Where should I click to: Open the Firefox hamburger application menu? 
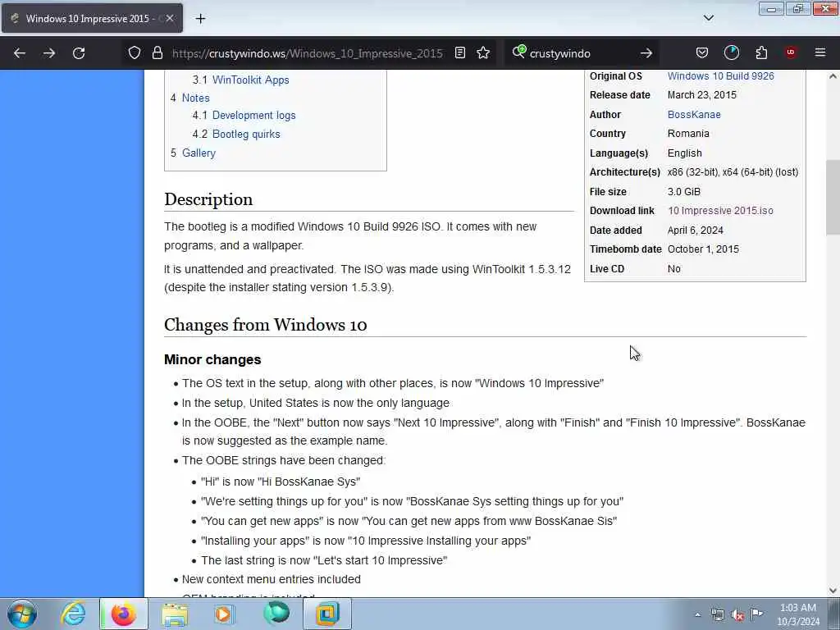pyautogui.click(x=820, y=52)
